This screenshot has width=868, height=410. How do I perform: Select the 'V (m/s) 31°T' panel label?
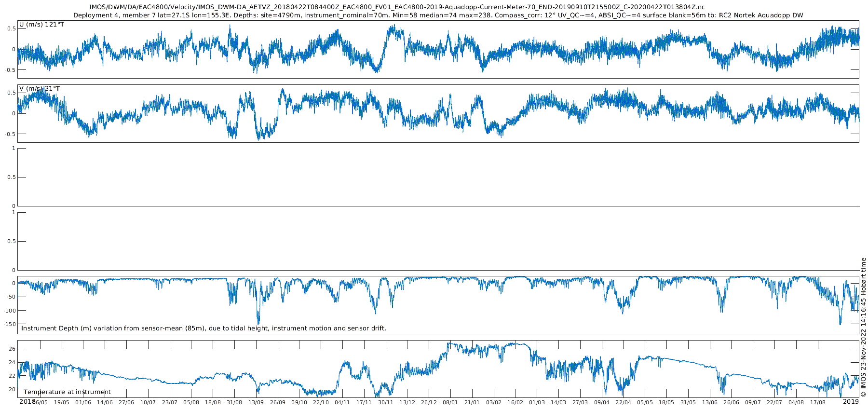coord(40,89)
